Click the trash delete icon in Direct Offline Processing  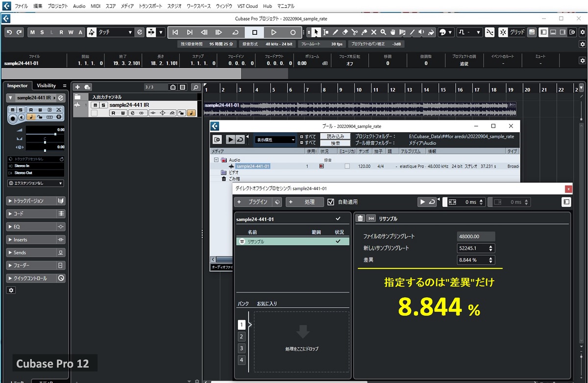click(360, 219)
